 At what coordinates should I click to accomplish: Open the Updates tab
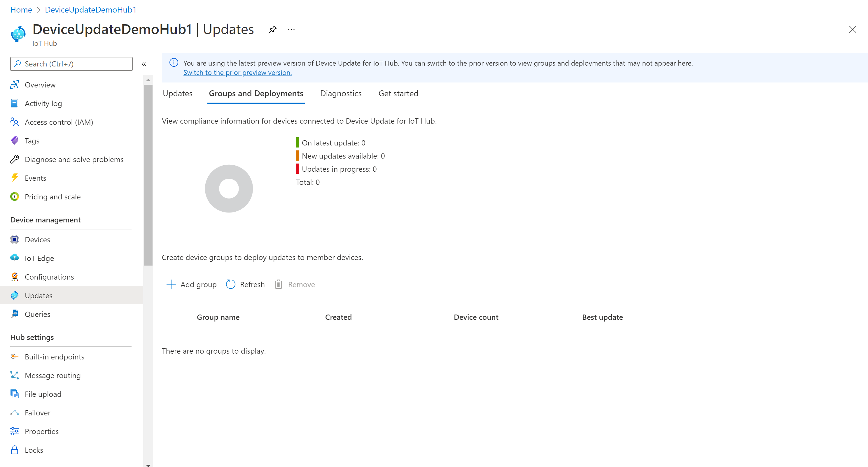click(178, 93)
